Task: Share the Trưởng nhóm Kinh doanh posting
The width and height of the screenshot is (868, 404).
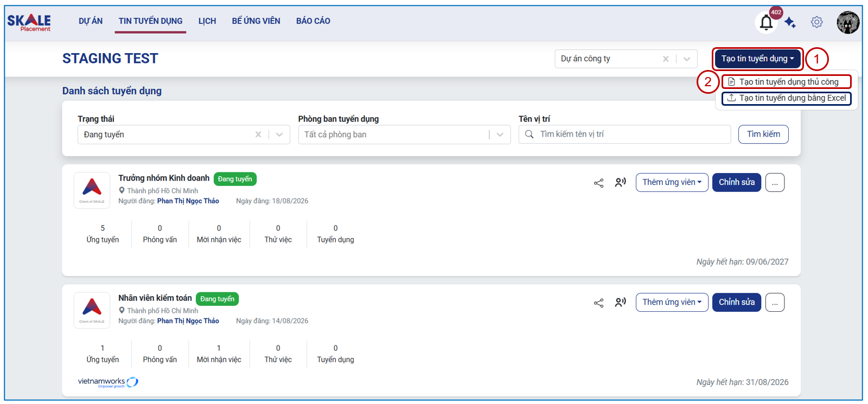Action: click(598, 183)
